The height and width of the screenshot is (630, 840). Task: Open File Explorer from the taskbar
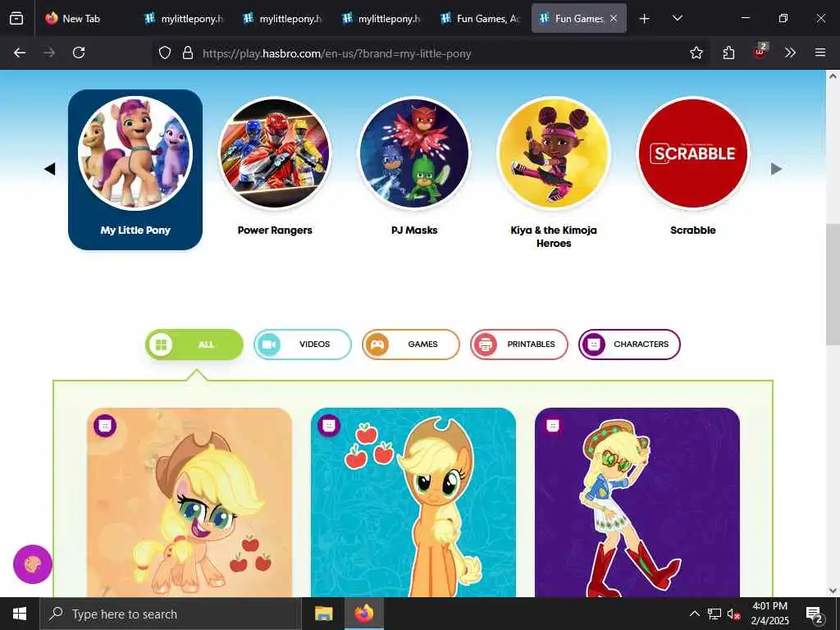coord(323,614)
